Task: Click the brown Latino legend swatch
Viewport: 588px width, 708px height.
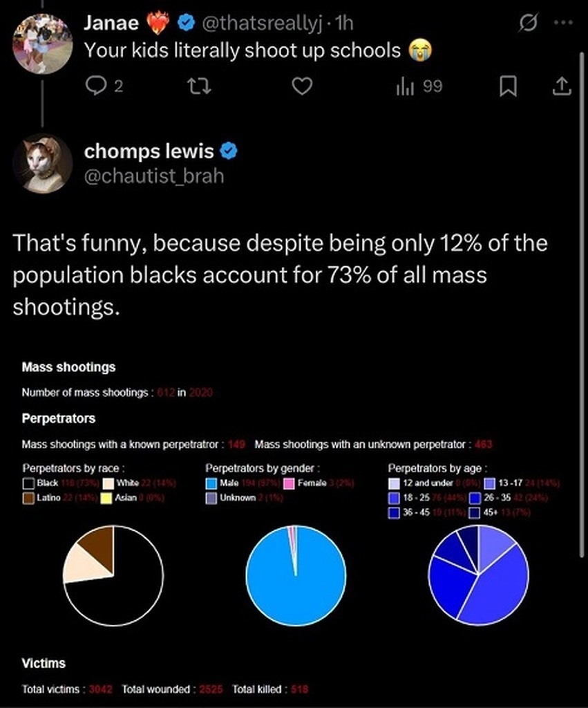Action: (28, 497)
